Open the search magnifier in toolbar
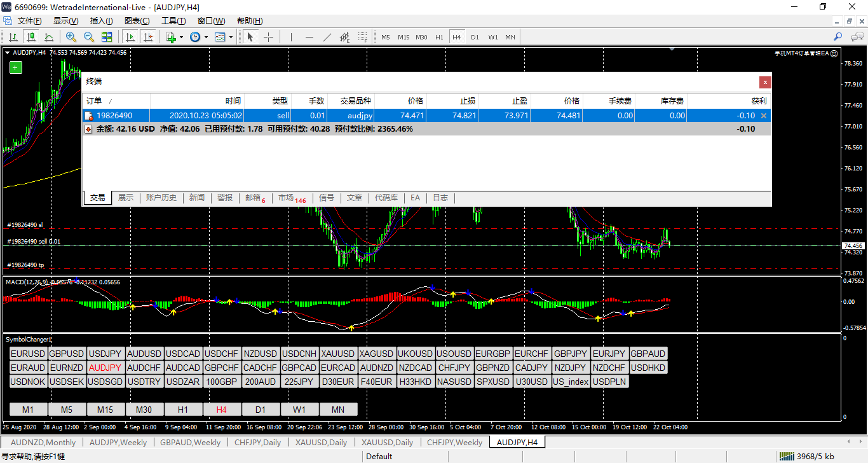This screenshot has width=868, height=463. click(x=838, y=37)
